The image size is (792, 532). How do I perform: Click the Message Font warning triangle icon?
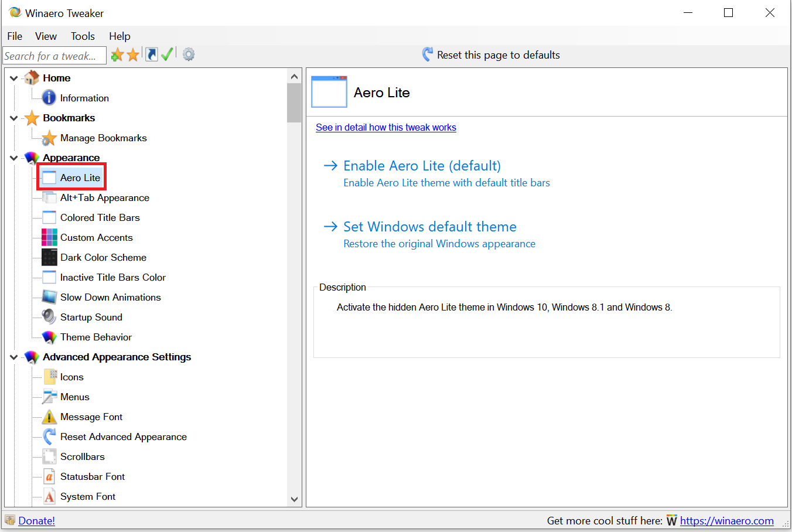pyautogui.click(x=49, y=417)
